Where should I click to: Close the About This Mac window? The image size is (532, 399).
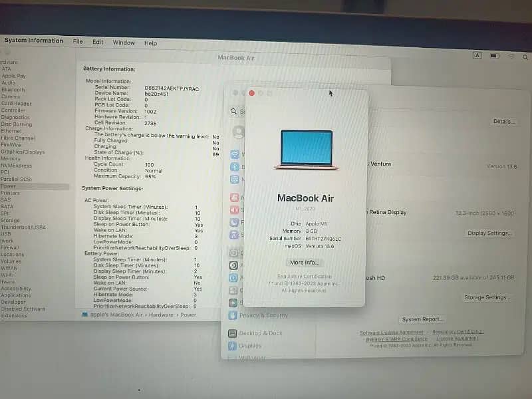tap(251, 94)
